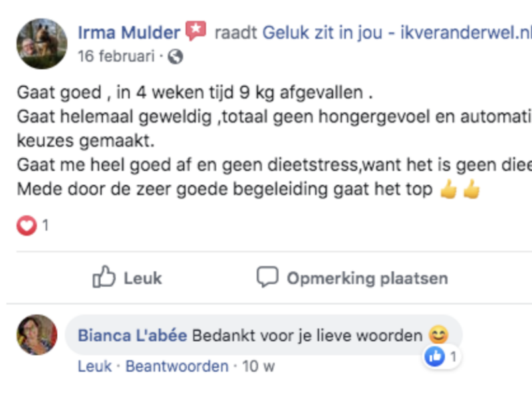
Task: Like the post with Leuk button
Action: point(127,277)
